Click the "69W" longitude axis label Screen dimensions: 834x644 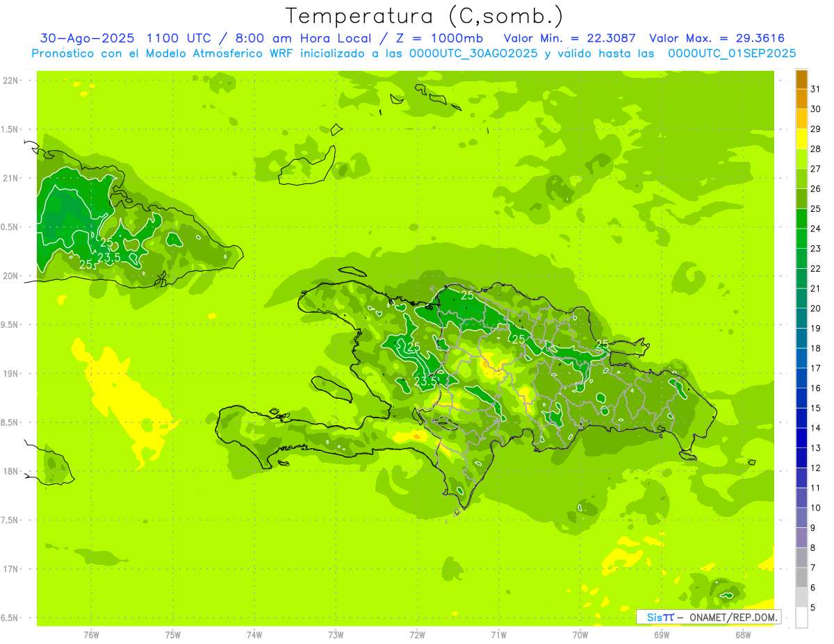point(662,635)
